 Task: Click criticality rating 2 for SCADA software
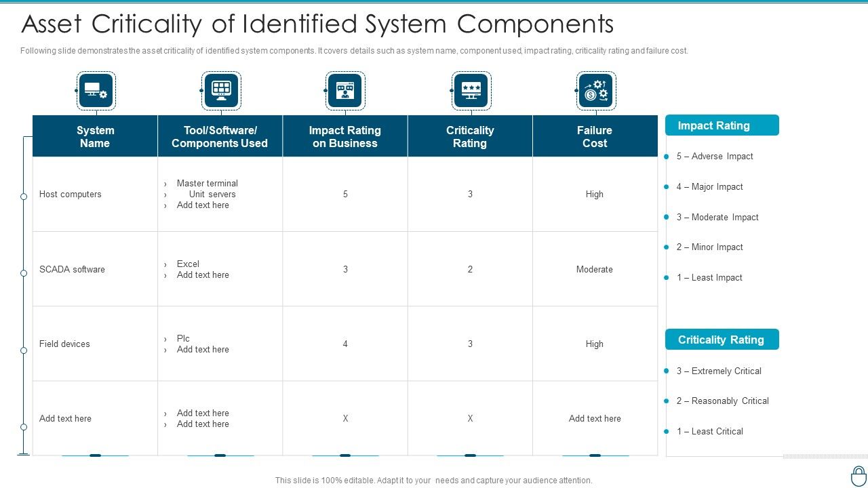coord(470,269)
